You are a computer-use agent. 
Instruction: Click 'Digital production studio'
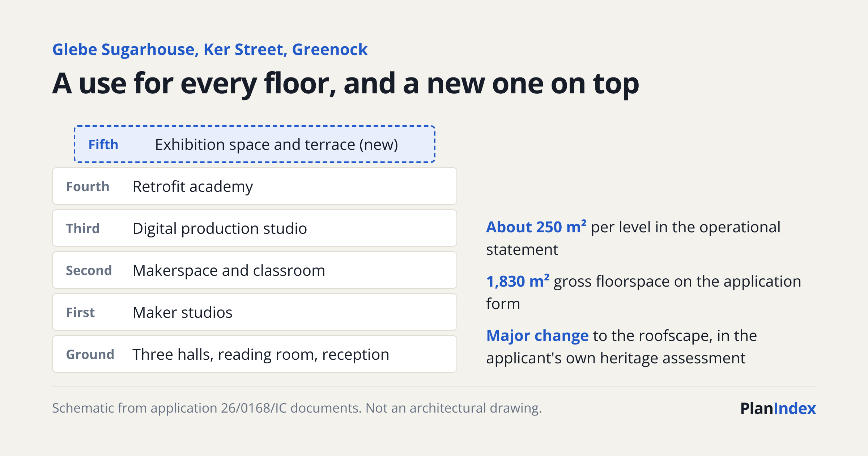tap(220, 229)
